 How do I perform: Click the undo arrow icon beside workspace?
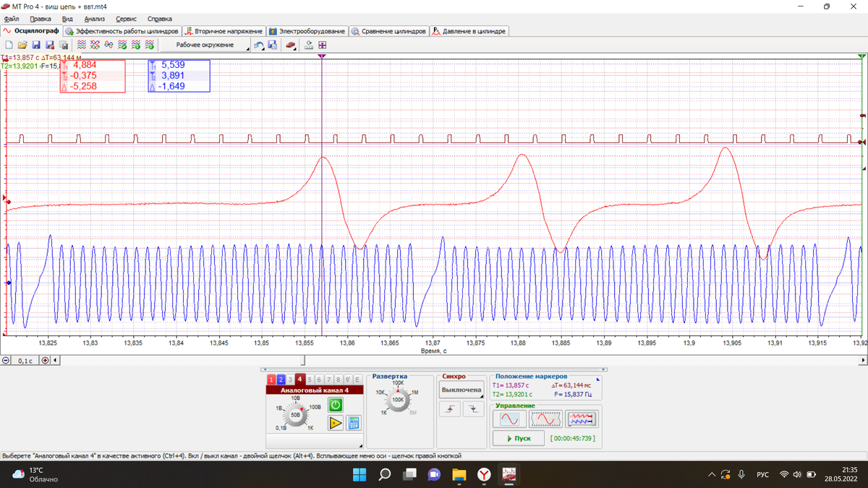click(x=259, y=45)
